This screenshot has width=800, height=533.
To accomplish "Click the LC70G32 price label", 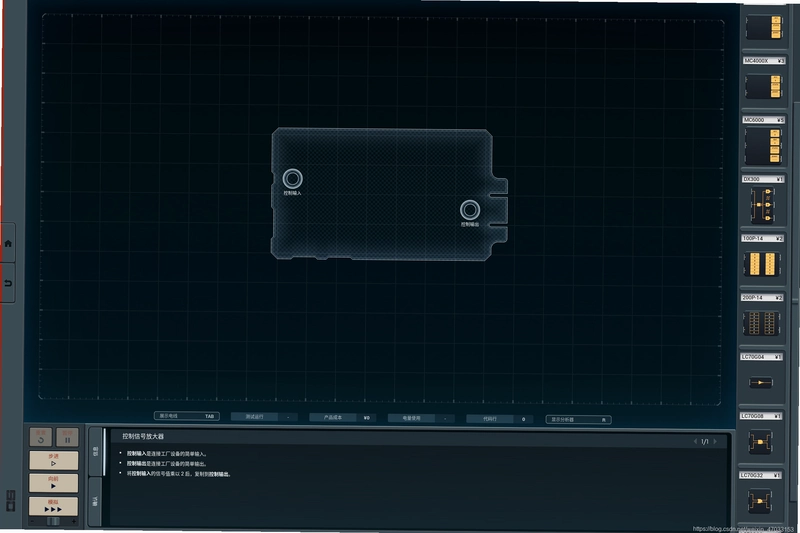I will click(x=760, y=475).
